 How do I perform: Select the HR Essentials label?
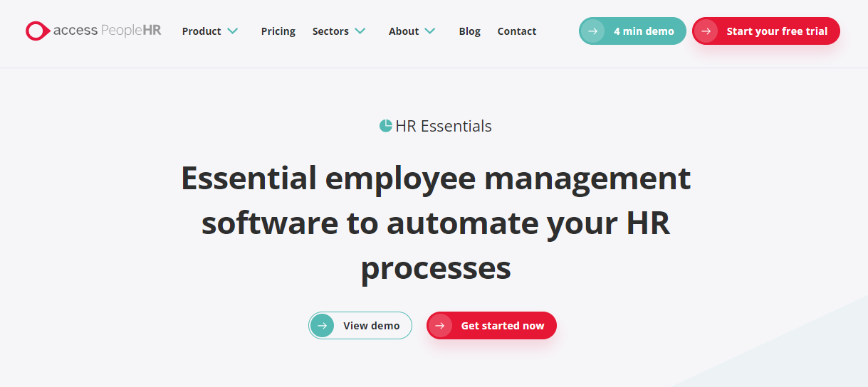click(444, 126)
